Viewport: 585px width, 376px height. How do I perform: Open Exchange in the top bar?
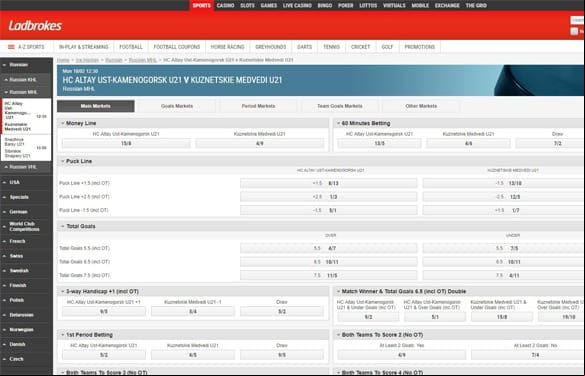447,5
